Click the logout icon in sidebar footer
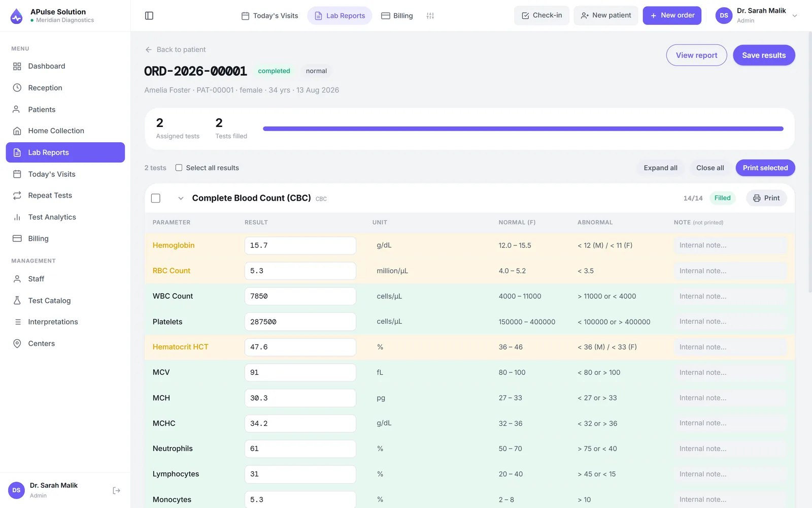Viewport: 812px width, 508px height. click(116, 490)
